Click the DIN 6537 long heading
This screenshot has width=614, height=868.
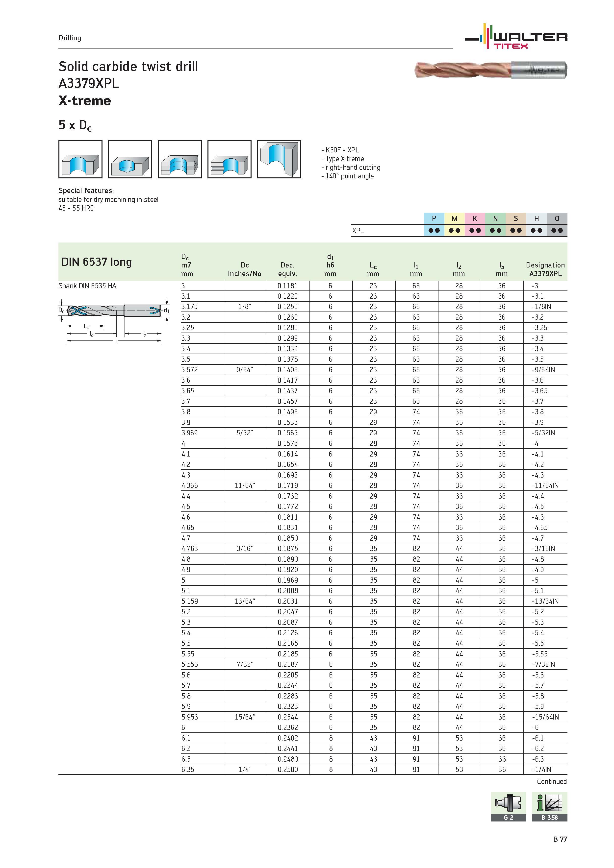tap(97, 262)
